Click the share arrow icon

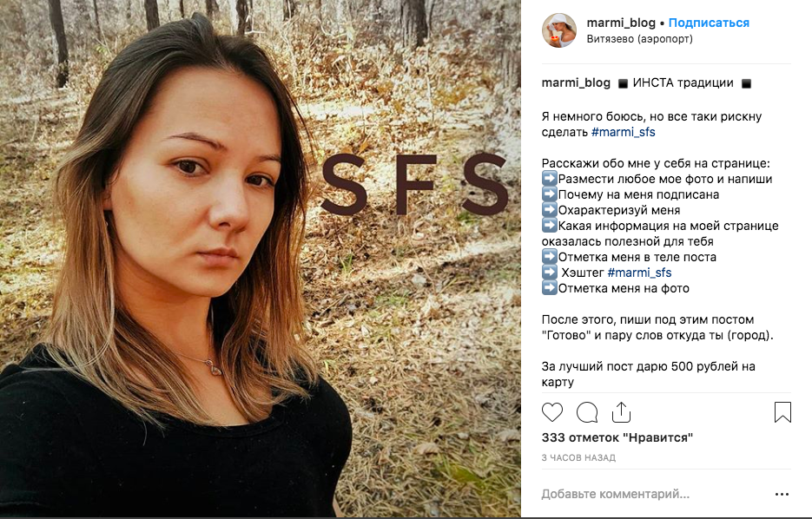(x=621, y=412)
